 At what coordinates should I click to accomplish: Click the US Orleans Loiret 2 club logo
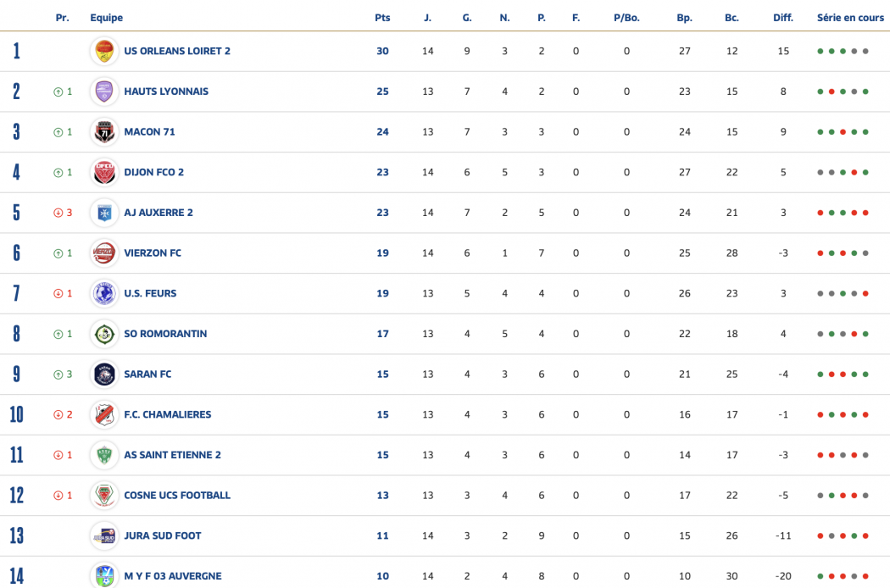(x=104, y=51)
